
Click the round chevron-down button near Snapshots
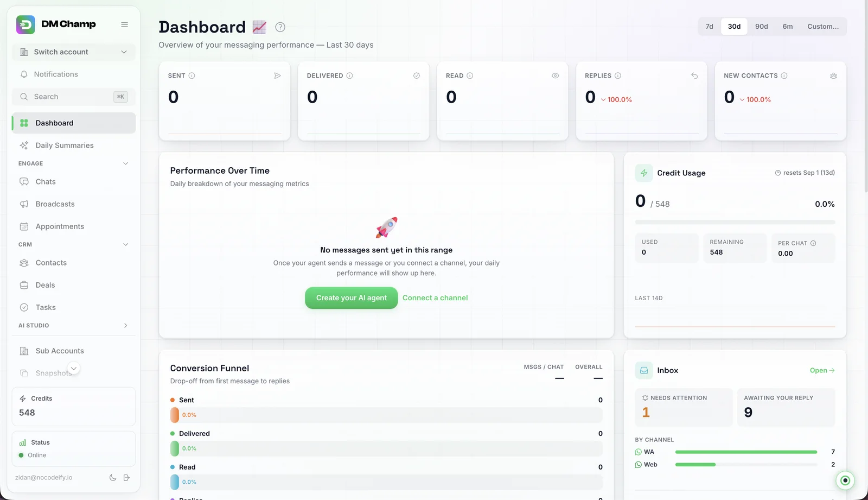[74, 369]
